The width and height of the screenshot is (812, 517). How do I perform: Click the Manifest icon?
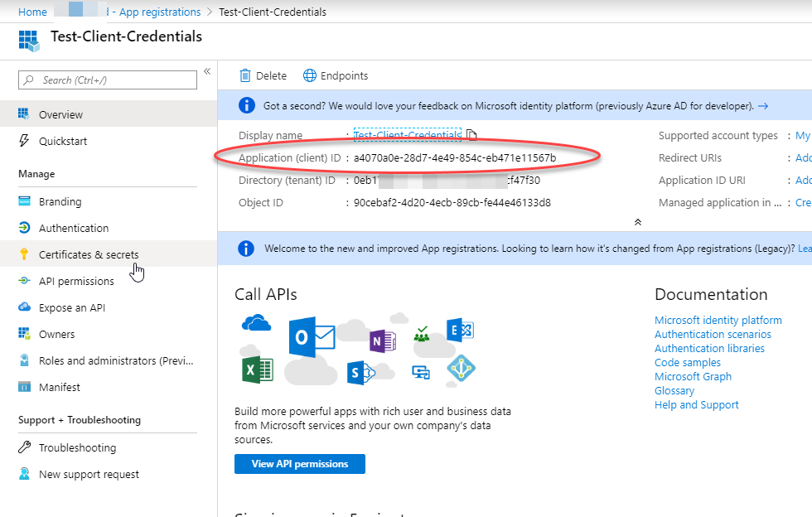(x=24, y=386)
